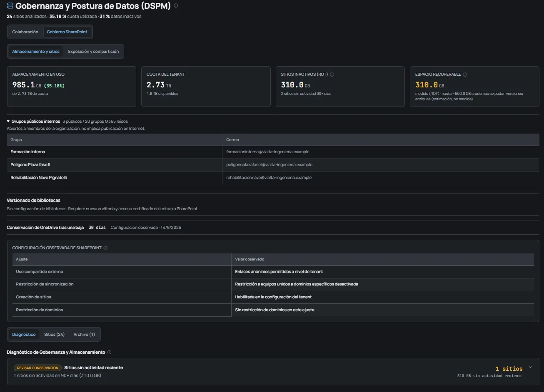Click value Enlaces anónimos permitidos a nivel de tenant
The height and width of the screenshot is (392, 544).
tap(279, 272)
